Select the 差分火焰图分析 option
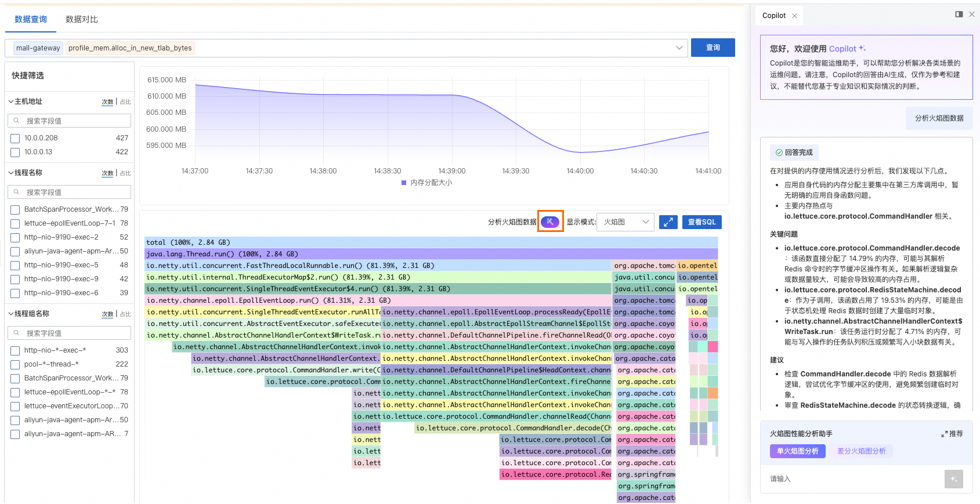 coord(861,451)
